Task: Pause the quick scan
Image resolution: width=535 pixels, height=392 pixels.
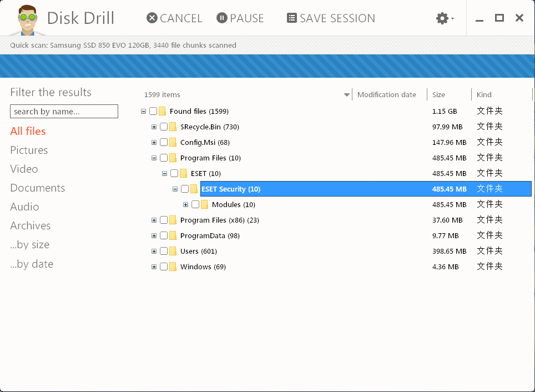Action: [x=240, y=18]
